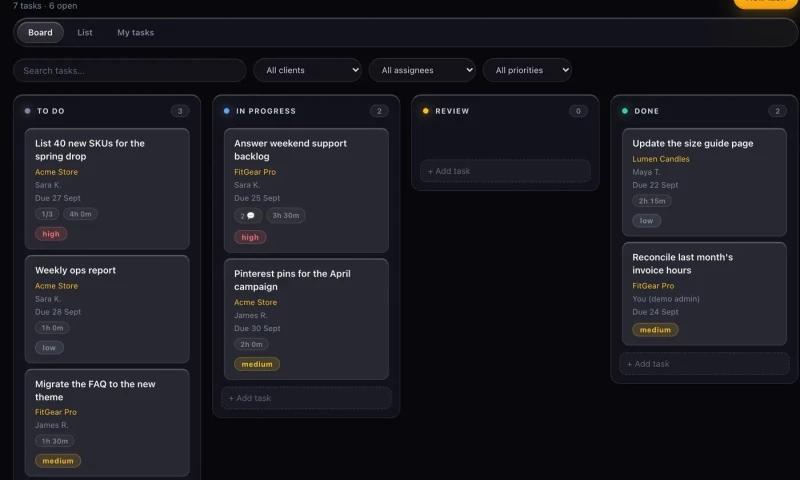Click the To Do column count badge
The height and width of the screenshot is (480, 800).
pyautogui.click(x=180, y=111)
